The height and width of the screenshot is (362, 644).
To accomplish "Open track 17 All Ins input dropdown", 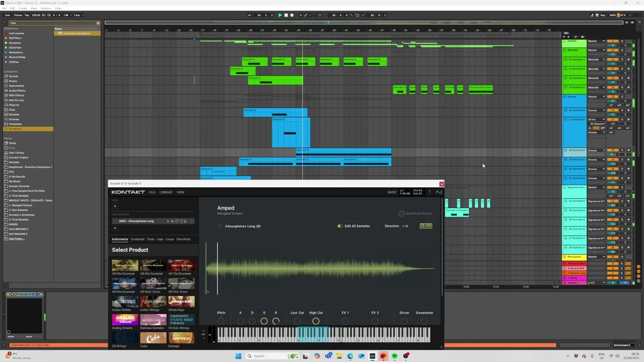I will (x=596, y=120).
